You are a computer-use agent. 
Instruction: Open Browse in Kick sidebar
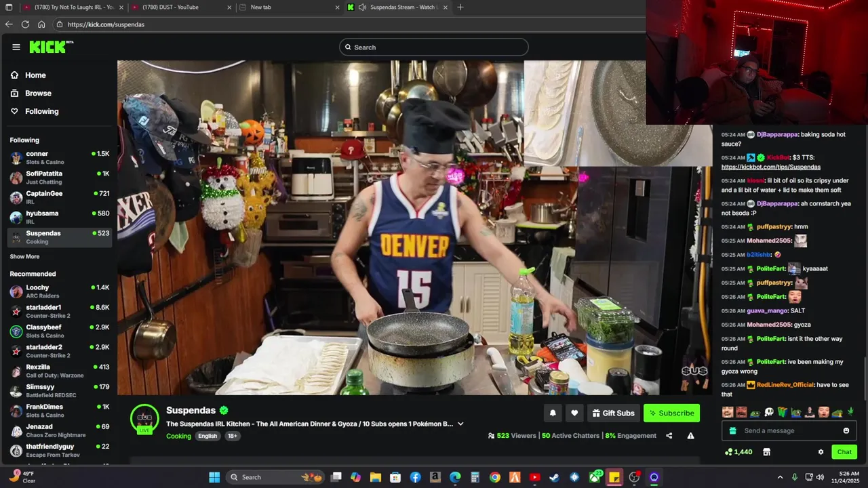31,94
